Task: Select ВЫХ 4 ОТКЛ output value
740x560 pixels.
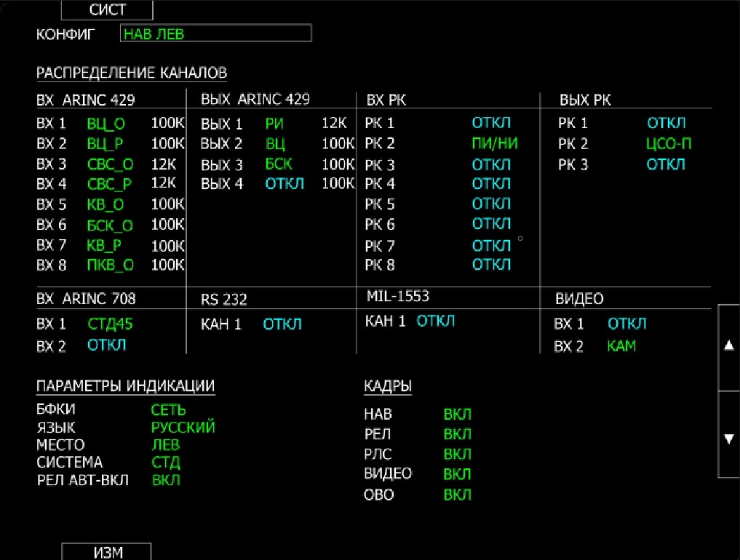Action: click(285, 183)
